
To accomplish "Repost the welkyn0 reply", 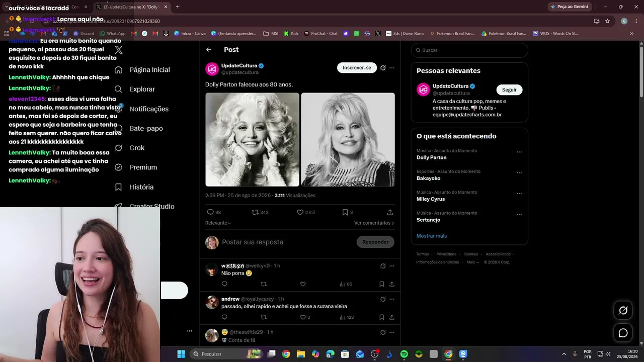I will point(264,284).
